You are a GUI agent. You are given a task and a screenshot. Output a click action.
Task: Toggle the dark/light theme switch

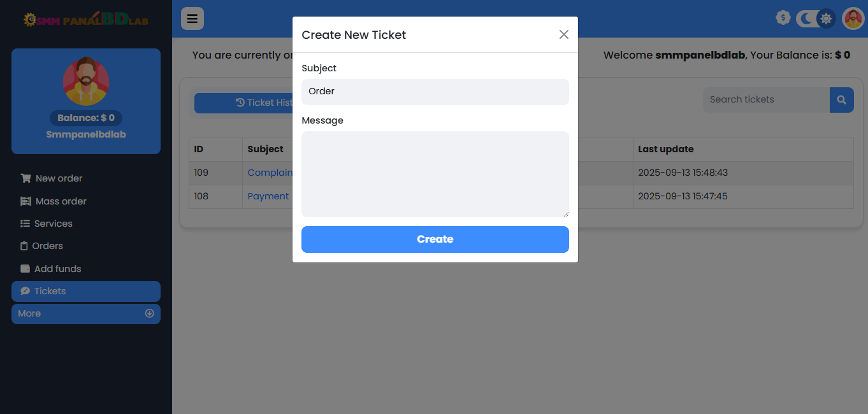816,18
